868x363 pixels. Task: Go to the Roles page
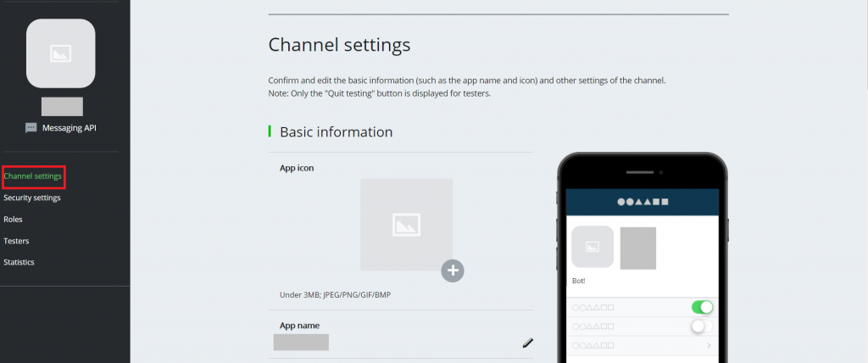click(x=13, y=220)
